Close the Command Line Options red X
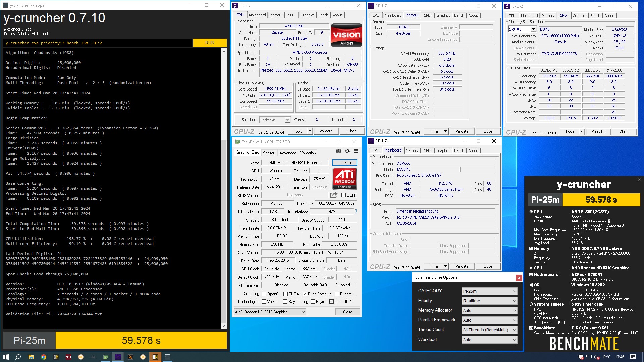This screenshot has width=644, height=362. (x=519, y=278)
